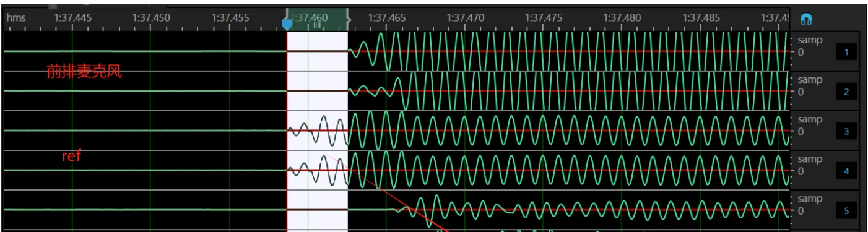The width and height of the screenshot is (868, 232).
Task: Click ruler at 1:37.445
Action: pos(72,18)
